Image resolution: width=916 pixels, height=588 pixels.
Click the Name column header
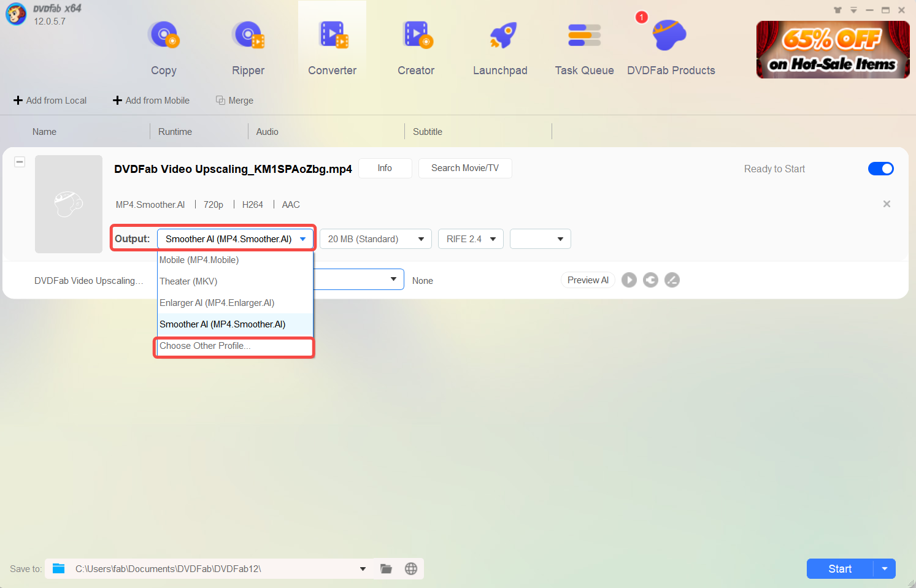coord(44,132)
